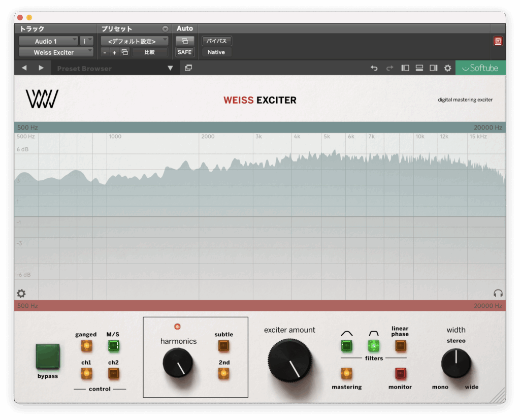Minimize the plugin window with yellow button
The height and width of the screenshot is (420, 520).
[x=29, y=18]
